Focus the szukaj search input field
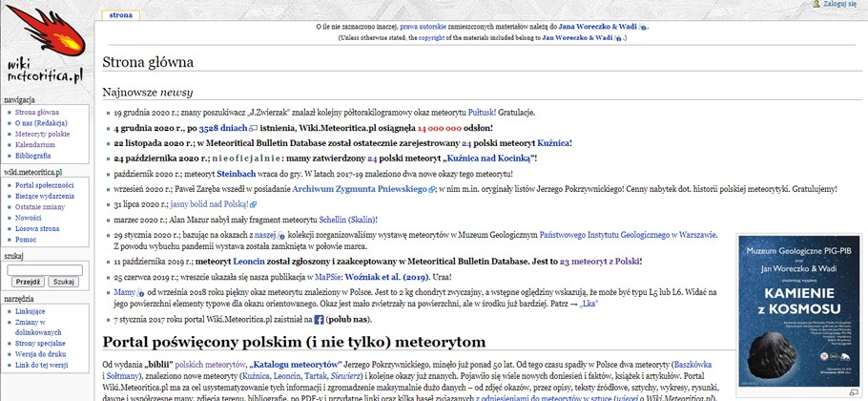The width and height of the screenshot is (868, 401). pyautogui.click(x=45, y=270)
